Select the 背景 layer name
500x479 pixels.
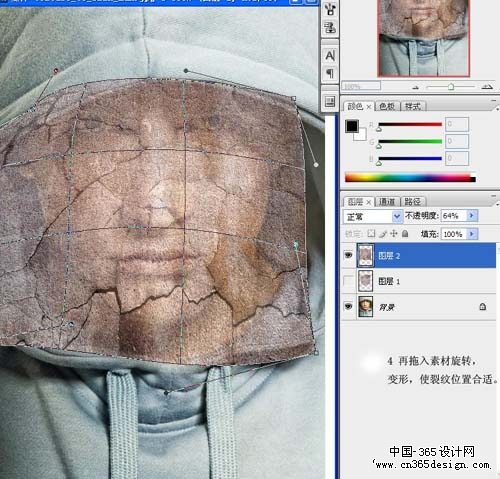point(387,307)
